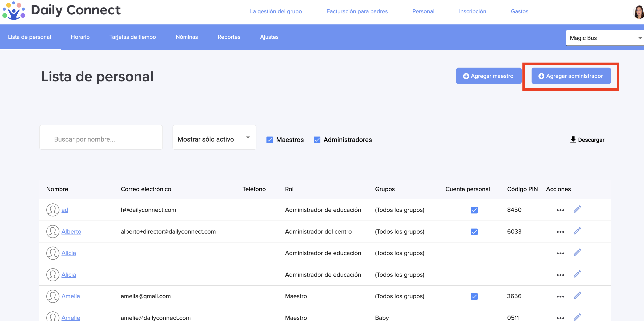Open the Tarjetas de tiempo tab
Screen dimensions: 644x321
(x=133, y=37)
